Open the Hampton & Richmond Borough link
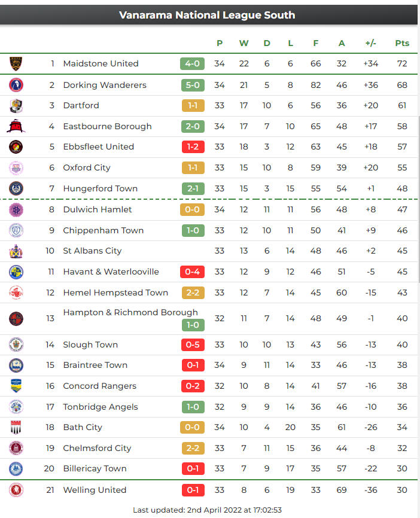The image size is (420, 518). (x=130, y=312)
